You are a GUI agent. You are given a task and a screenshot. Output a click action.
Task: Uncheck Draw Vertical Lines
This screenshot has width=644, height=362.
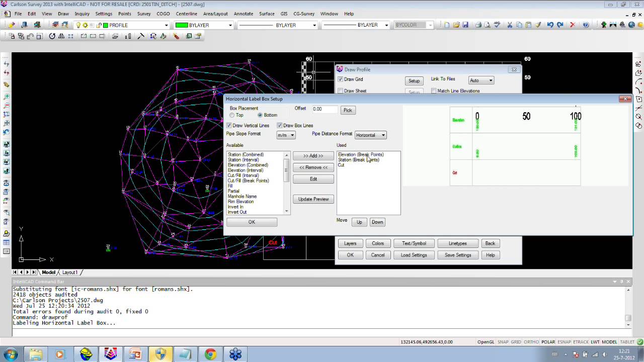tap(229, 126)
